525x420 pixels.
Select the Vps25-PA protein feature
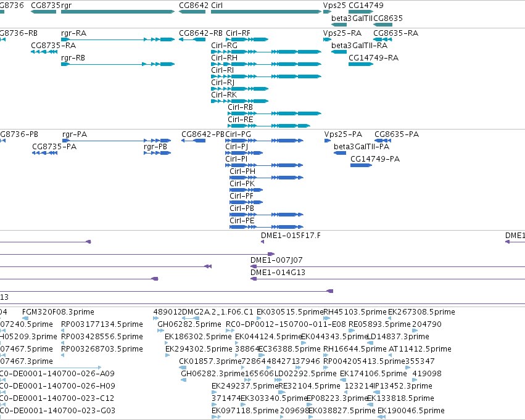point(328,141)
